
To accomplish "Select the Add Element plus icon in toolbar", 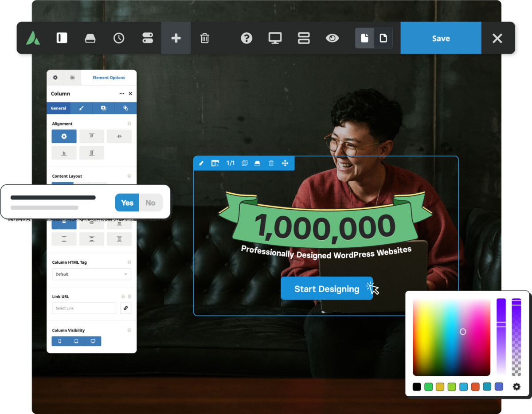I will tap(176, 38).
